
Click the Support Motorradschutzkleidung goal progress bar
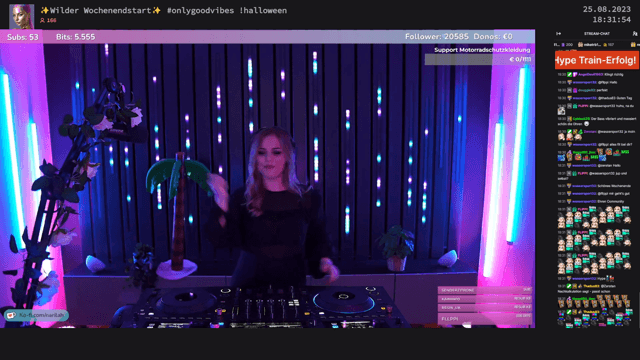coord(478,60)
